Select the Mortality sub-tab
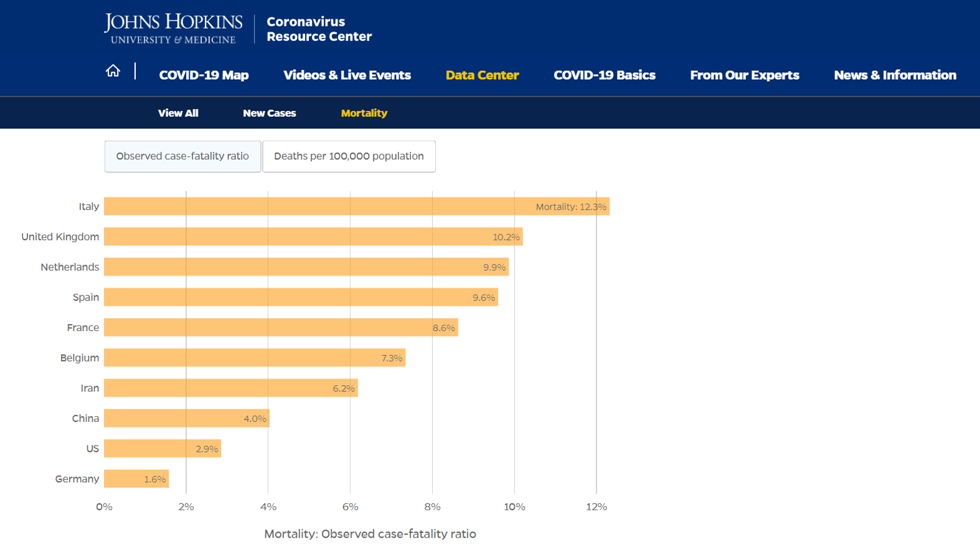Screen dimensions: 980x560 pyautogui.click(x=364, y=113)
